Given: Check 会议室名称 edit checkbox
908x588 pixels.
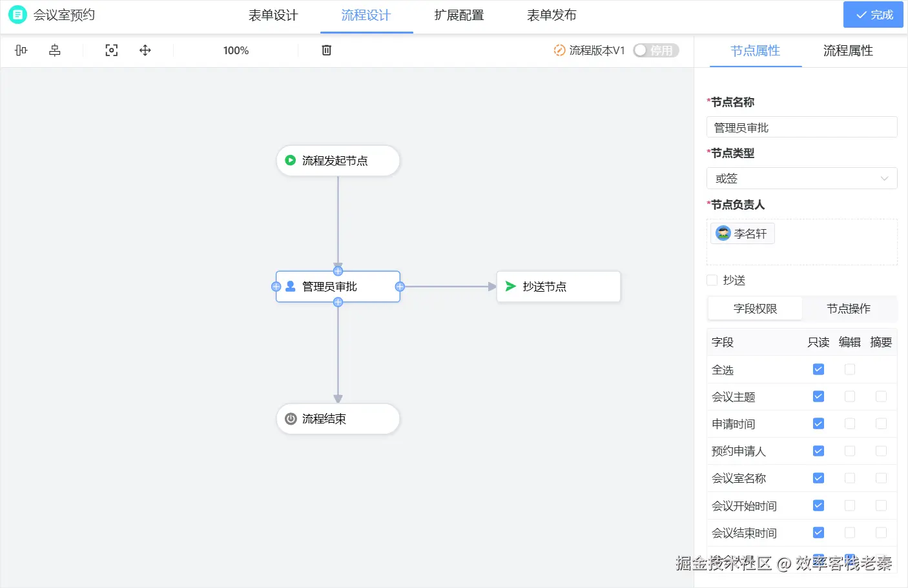Looking at the screenshot, I should click(x=850, y=478).
